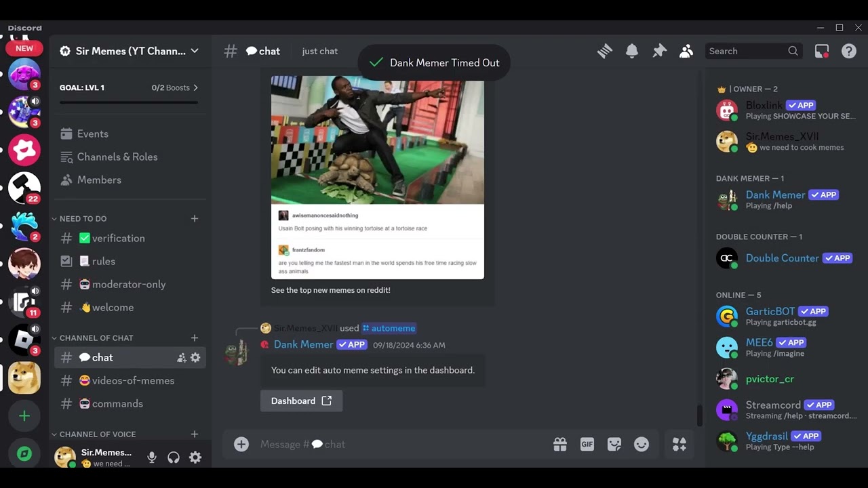Open the emoji picker
Viewport: 868px width, 488px height.
click(x=642, y=444)
